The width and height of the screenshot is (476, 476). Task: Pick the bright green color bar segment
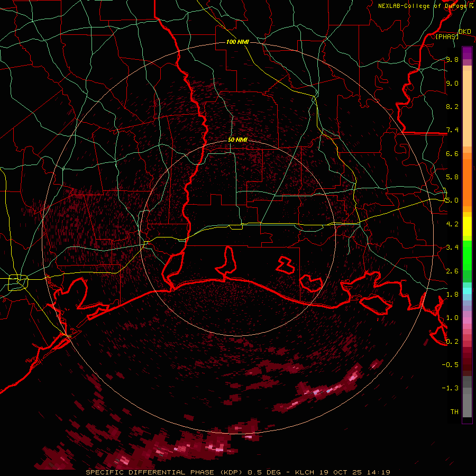[467, 255]
